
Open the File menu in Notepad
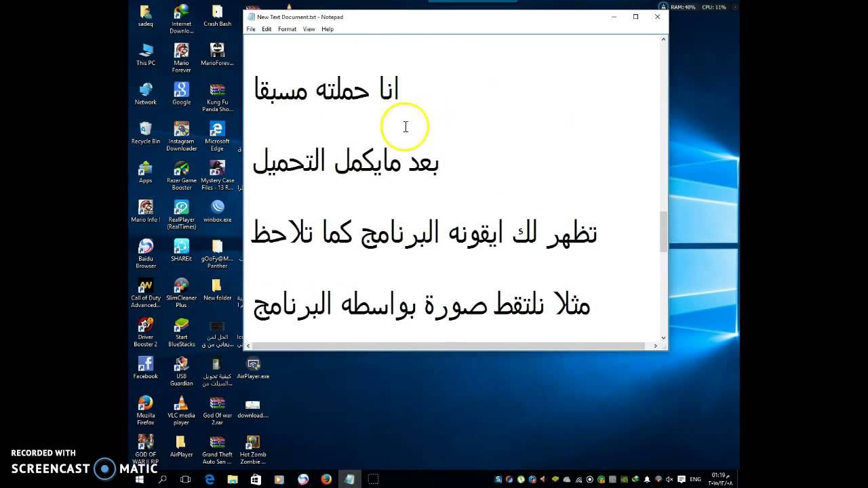tap(251, 29)
